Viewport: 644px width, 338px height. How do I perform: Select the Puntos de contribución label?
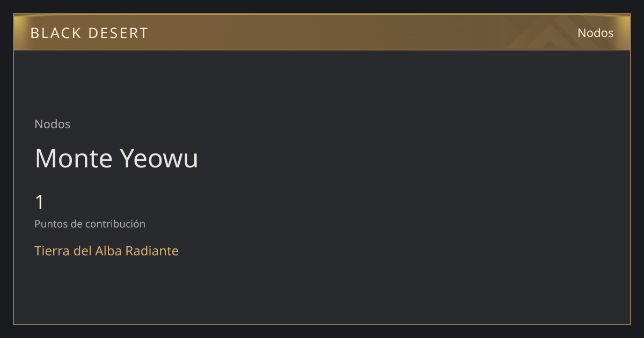click(x=90, y=224)
